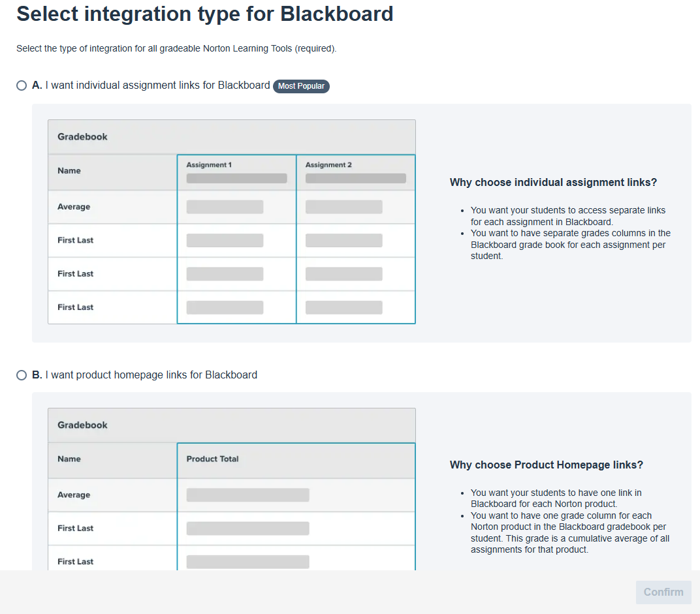
Task: Click the Why choose individual assignment links heading
Action: (553, 182)
